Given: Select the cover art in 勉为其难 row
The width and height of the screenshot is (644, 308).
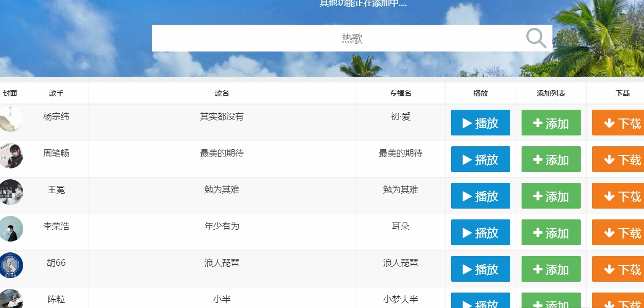Looking at the screenshot, I should pyautogui.click(x=11, y=192).
